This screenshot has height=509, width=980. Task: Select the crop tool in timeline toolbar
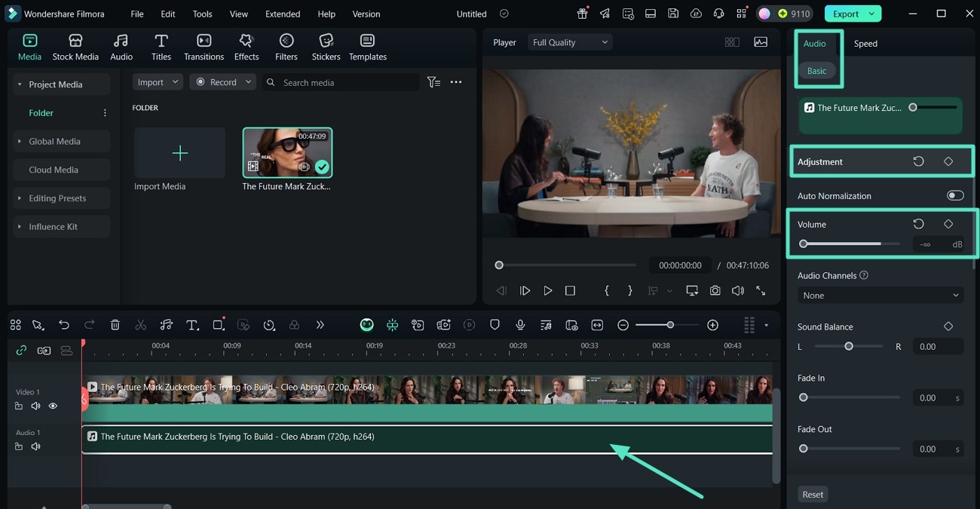[x=219, y=325]
